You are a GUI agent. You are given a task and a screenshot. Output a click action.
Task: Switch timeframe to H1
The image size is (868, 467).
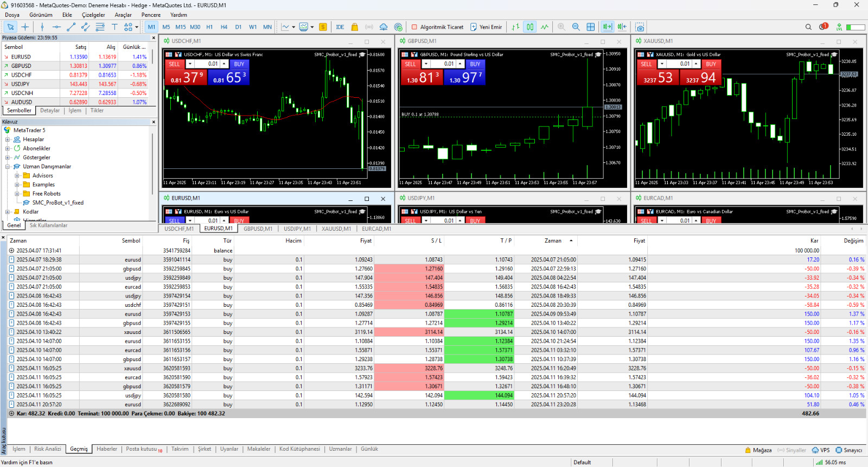(x=209, y=27)
